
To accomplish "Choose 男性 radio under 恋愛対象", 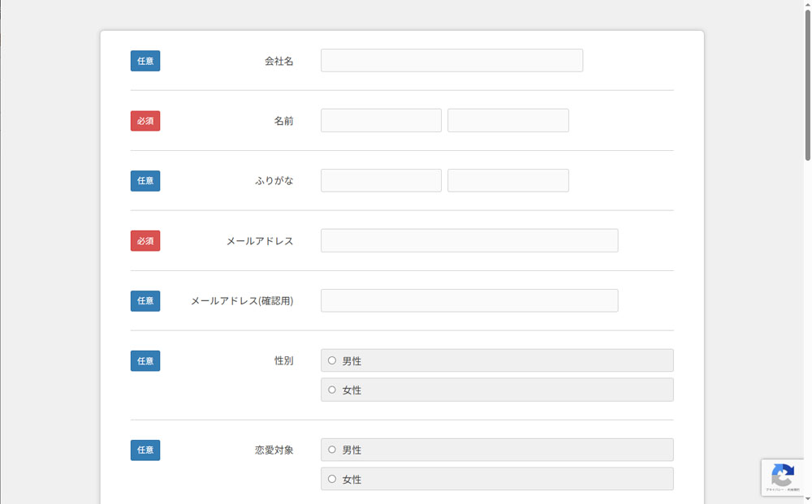I will [332, 450].
